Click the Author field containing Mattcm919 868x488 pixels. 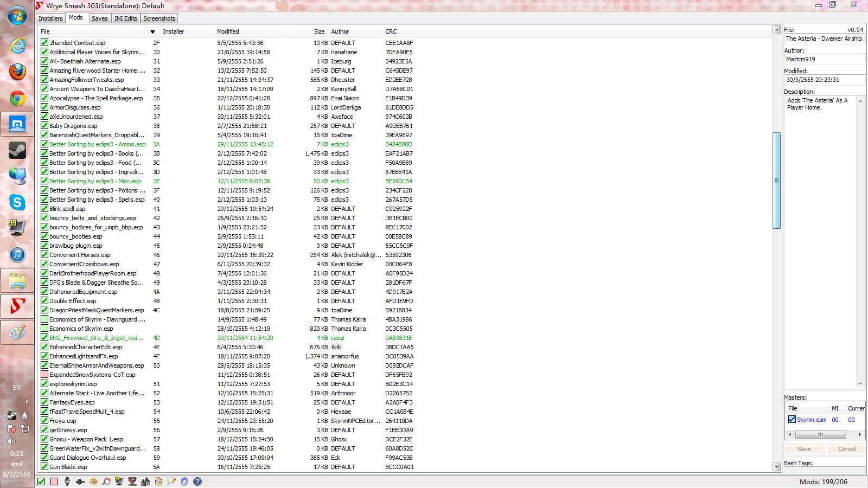pos(825,59)
